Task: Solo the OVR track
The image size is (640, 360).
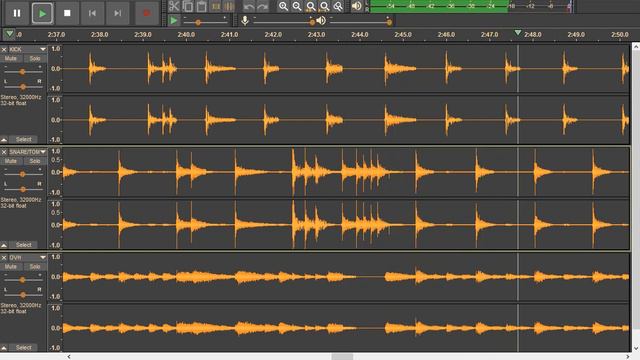Action: 35,267
